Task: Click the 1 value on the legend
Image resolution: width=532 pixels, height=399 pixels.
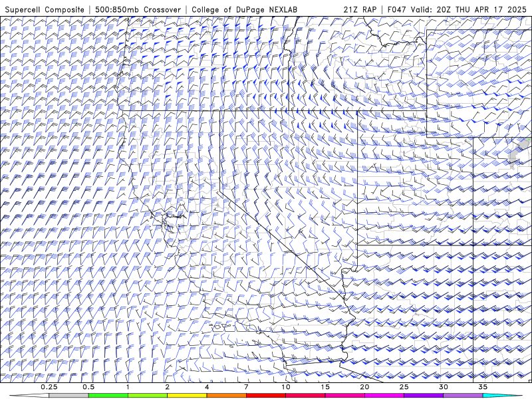Action: point(128,387)
